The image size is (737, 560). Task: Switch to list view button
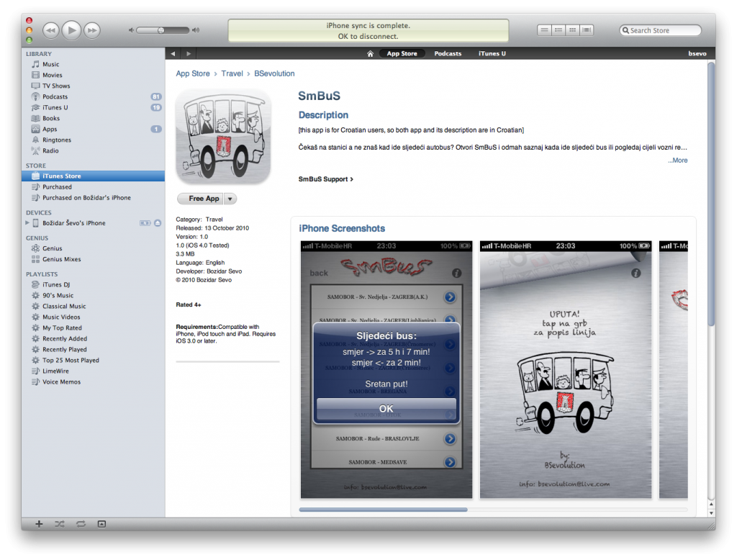(x=544, y=30)
